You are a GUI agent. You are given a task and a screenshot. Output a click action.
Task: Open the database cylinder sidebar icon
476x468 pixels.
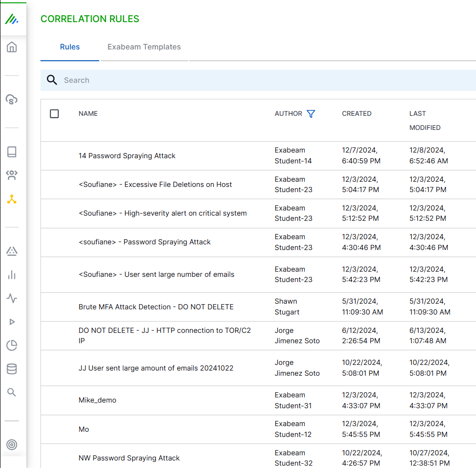[x=12, y=369]
